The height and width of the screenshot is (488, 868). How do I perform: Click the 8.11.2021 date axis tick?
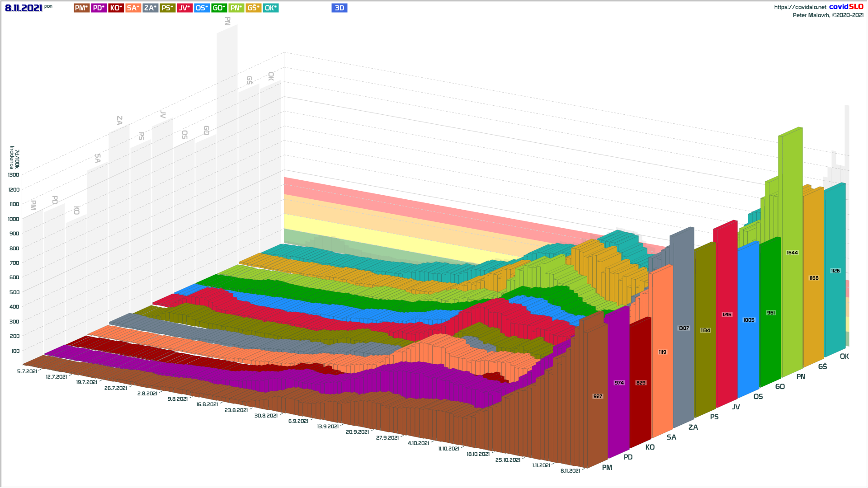[x=570, y=471]
